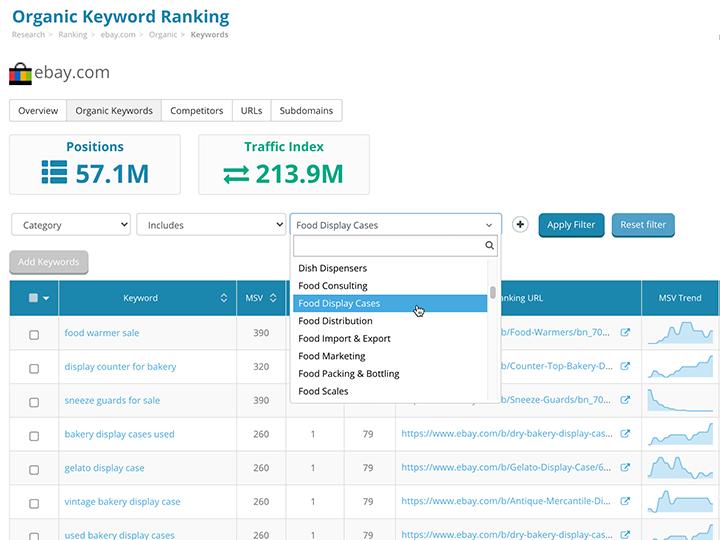Open external link icon for food warmer row

pyautogui.click(x=625, y=332)
